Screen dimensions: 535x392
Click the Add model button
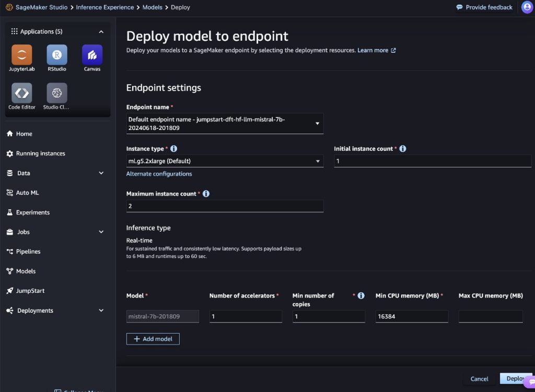[153, 339]
